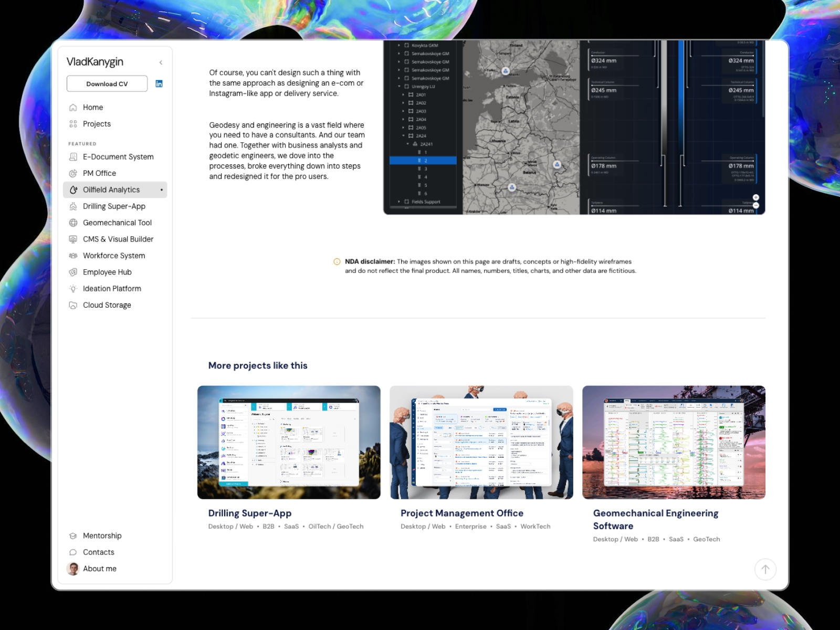This screenshot has height=630, width=840.
Task: Click the 'FEATURED' sidebar section label
Action: pos(82,144)
